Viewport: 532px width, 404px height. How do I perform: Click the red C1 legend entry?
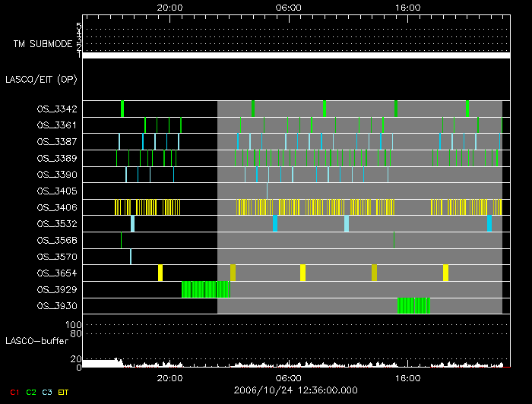tap(14, 391)
